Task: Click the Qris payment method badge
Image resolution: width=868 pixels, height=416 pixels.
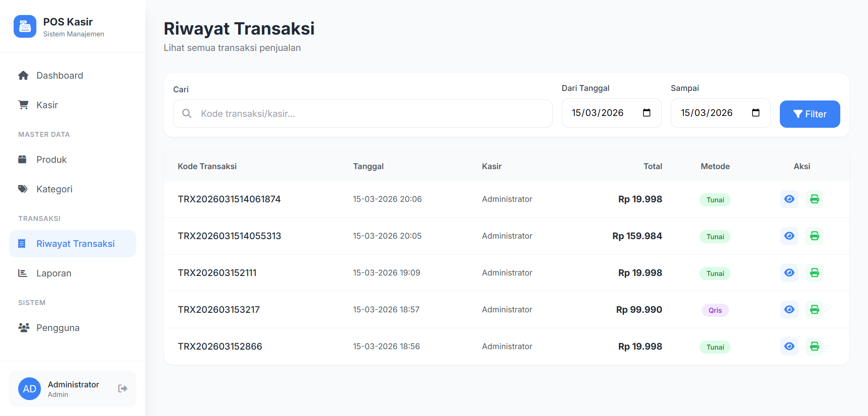Action: [715, 310]
